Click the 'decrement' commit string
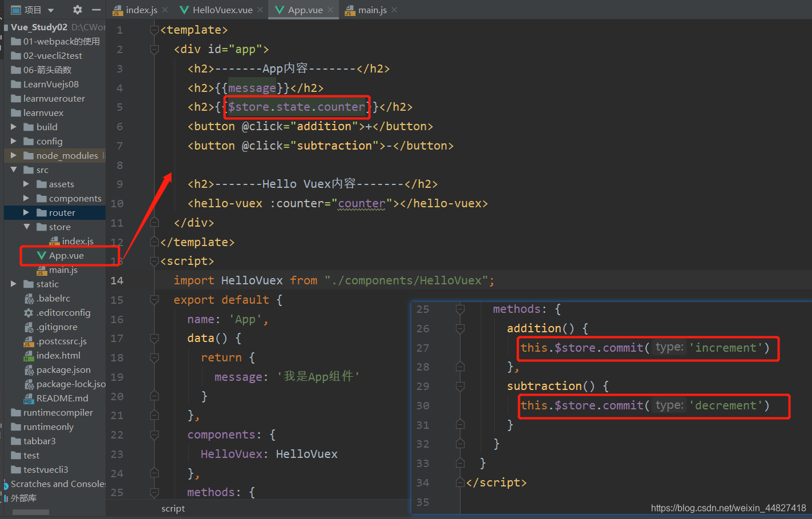 pyautogui.click(x=726, y=405)
